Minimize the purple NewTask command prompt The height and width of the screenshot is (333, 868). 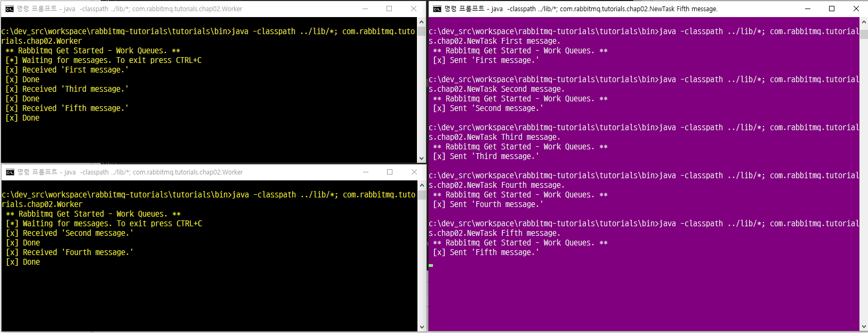tap(808, 9)
